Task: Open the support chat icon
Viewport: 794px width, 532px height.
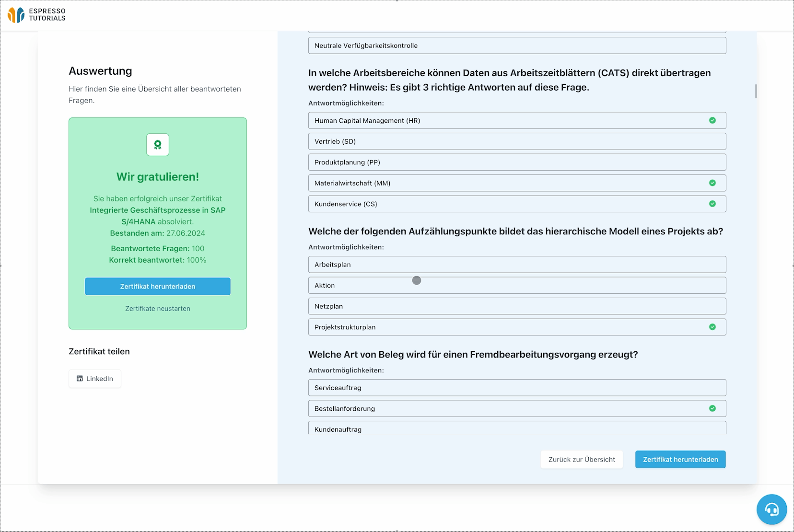Action: (x=771, y=509)
